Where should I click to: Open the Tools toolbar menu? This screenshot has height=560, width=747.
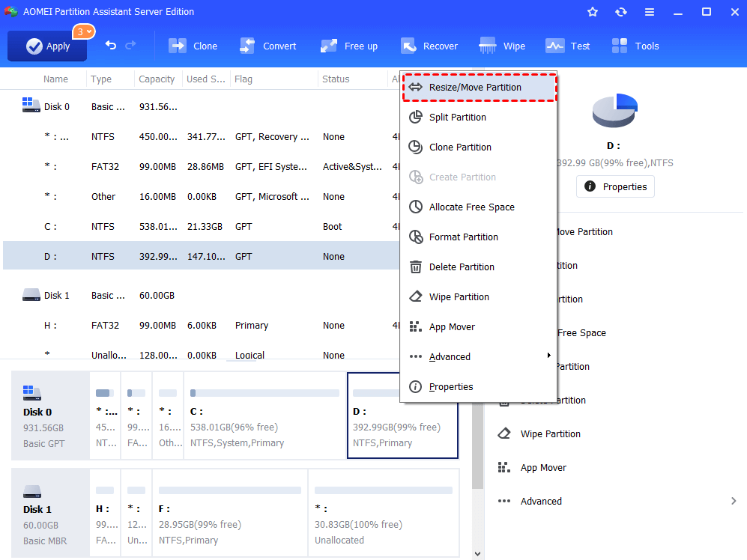635,46
